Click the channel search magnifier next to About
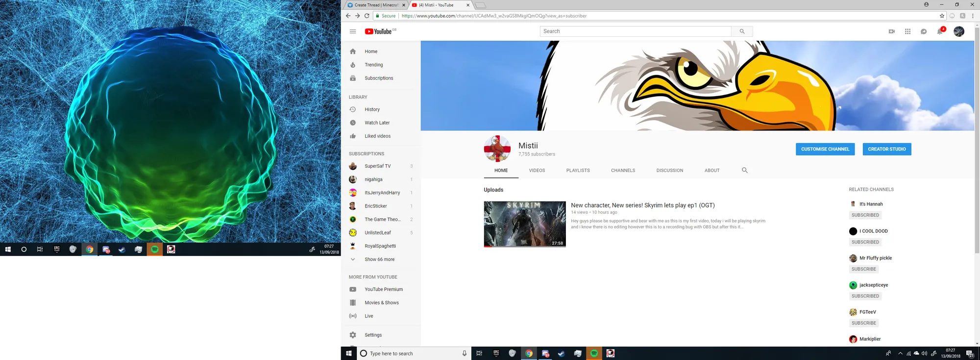This screenshot has width=980, height=360. pos(744,170)
